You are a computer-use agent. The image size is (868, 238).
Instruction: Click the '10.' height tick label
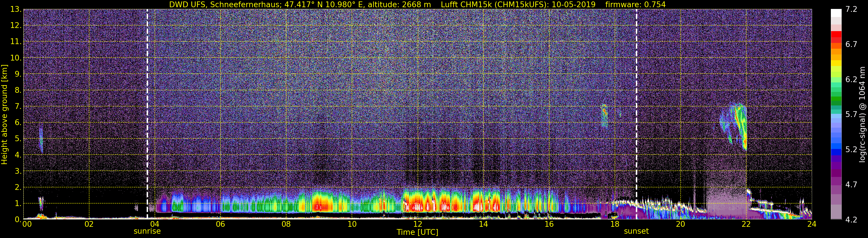tap(16, 58)
